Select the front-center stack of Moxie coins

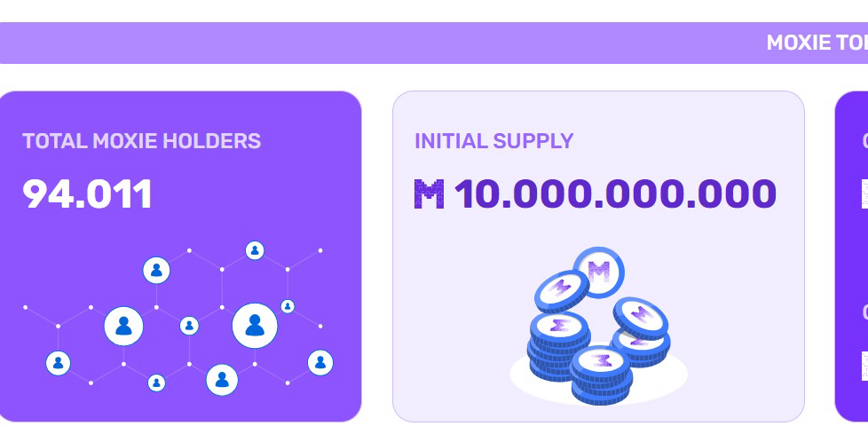click(602, 373)
